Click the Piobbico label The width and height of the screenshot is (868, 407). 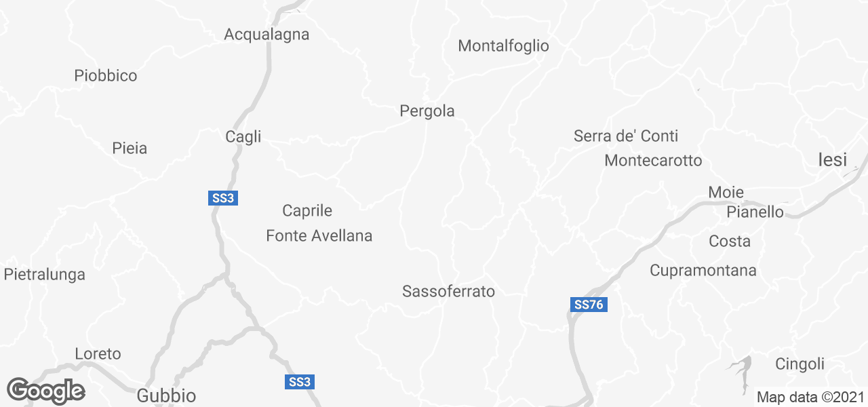click(106, 75)
